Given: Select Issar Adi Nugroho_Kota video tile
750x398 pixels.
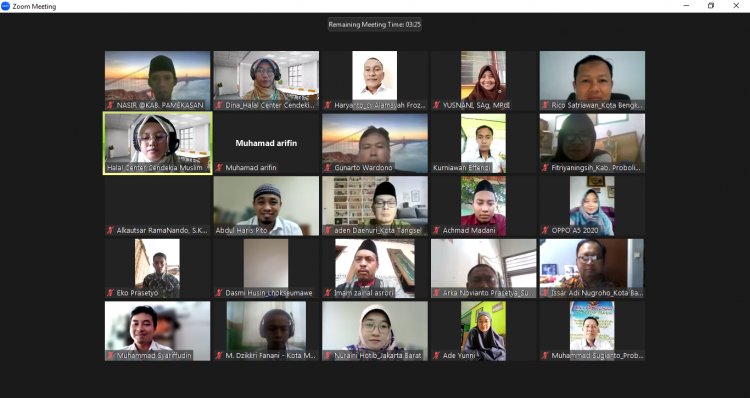Looking at the screenshot, I should coord(592,268).
